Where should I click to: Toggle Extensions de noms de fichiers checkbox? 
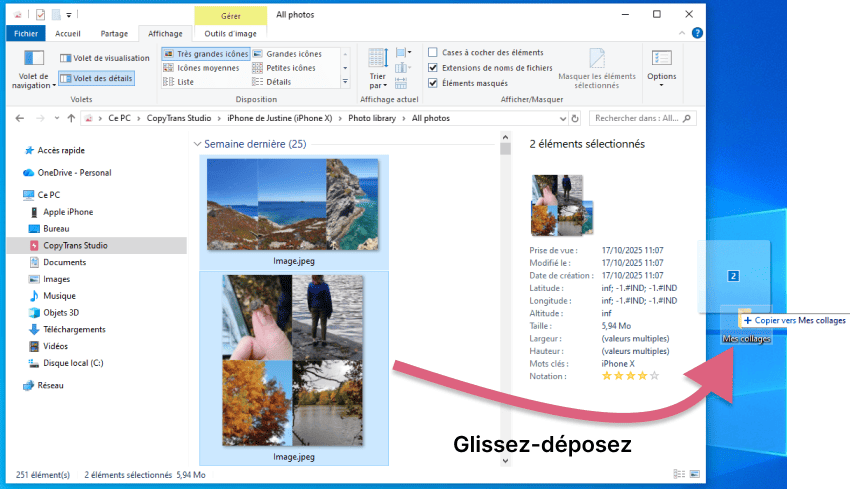(x=433, y=68)
